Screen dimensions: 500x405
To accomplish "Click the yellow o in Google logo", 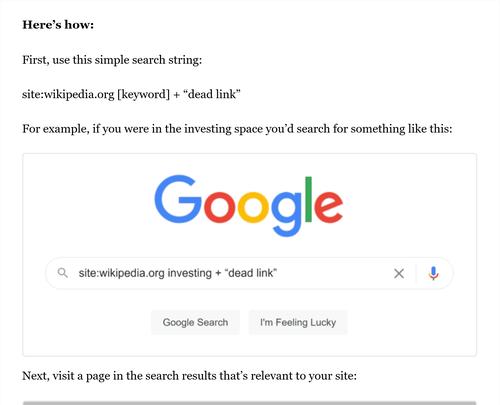I will tap(253, 207).
